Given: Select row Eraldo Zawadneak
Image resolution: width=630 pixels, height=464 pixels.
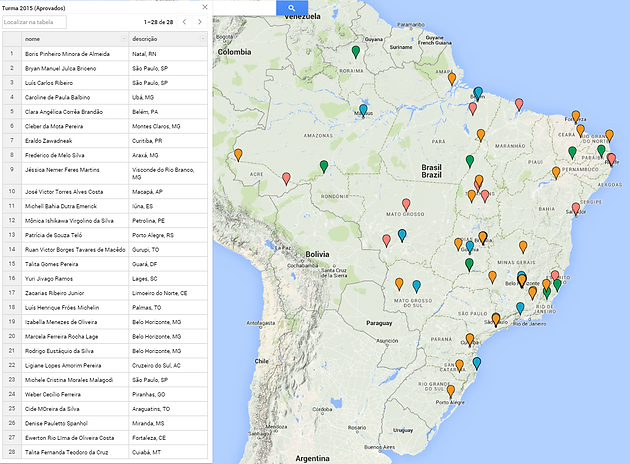Looking at the screenshot, I should coord(105,141).
